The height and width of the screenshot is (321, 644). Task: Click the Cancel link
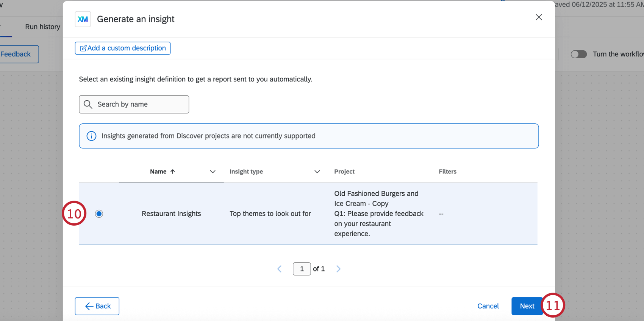(488, 306)
